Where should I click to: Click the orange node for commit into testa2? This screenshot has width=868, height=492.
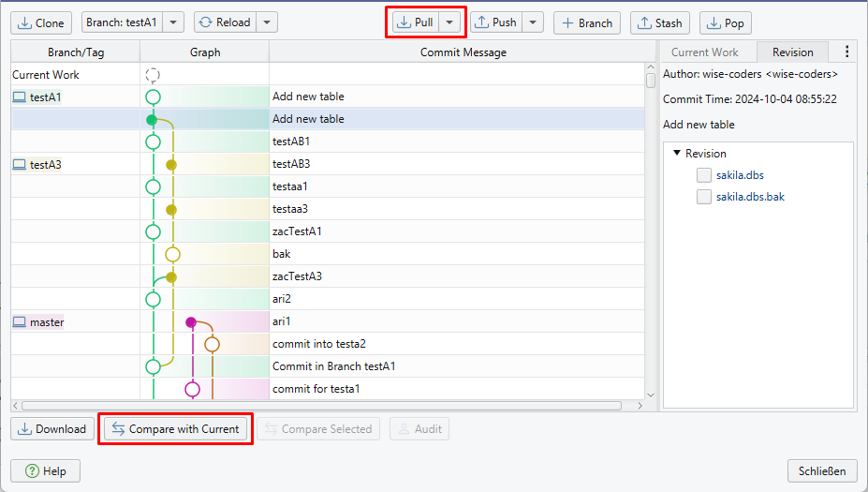click(212, 344)
